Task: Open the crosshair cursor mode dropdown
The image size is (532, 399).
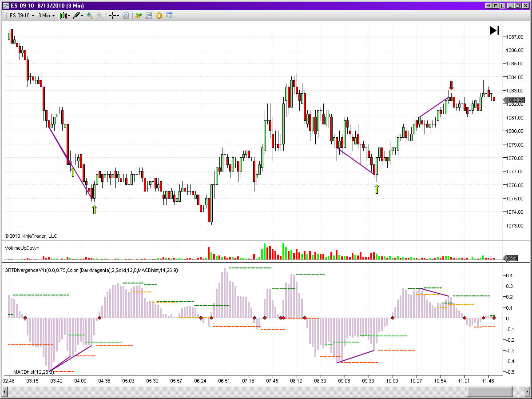Action: (x=114, y=16)
